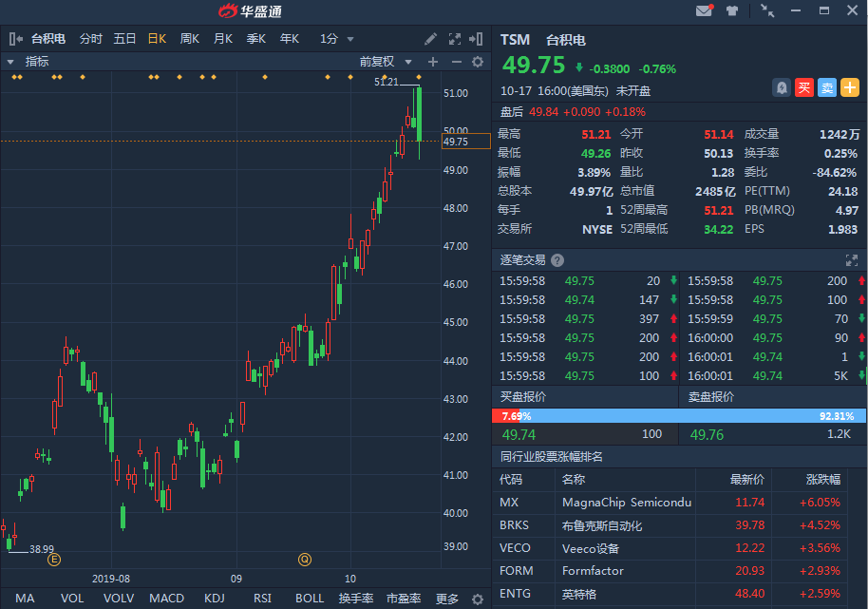Open the skin theme shirt icon

(x=732, y=11)
